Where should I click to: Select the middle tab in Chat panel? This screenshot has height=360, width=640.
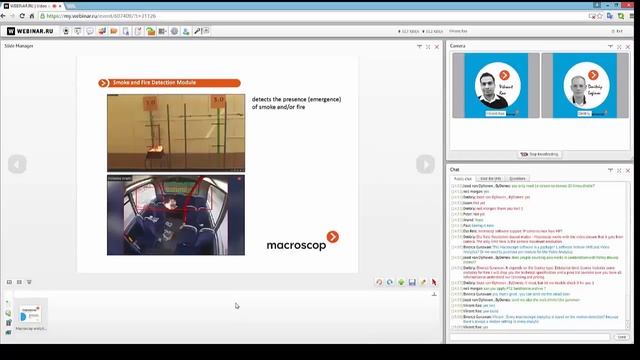point(490,179)
